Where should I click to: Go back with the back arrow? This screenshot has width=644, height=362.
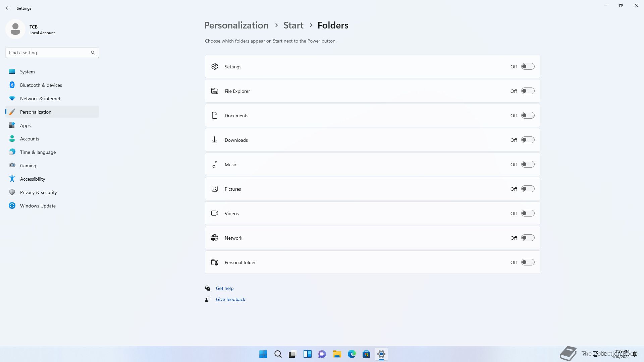pyautogui.click(x=8, y=8)
